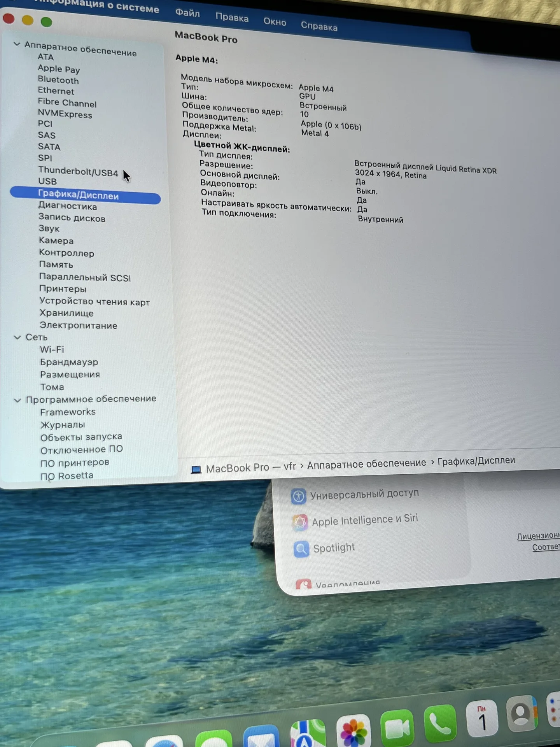Open Reminders icon in the Dock

click(x=553, y=709)
